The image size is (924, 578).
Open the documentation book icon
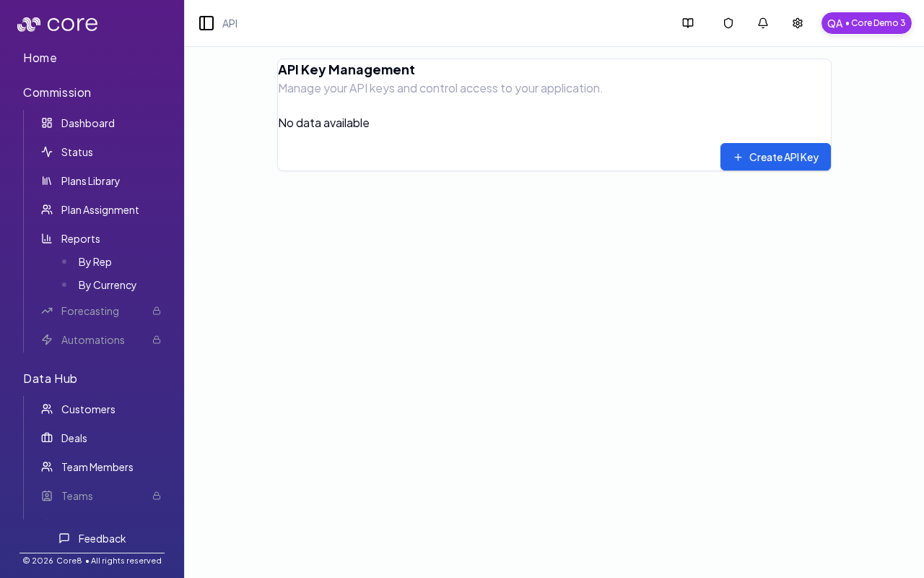[x=688, y=23]
